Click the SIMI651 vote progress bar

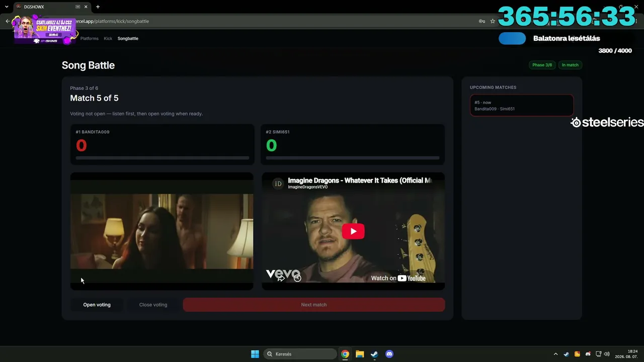pos(352,158)
